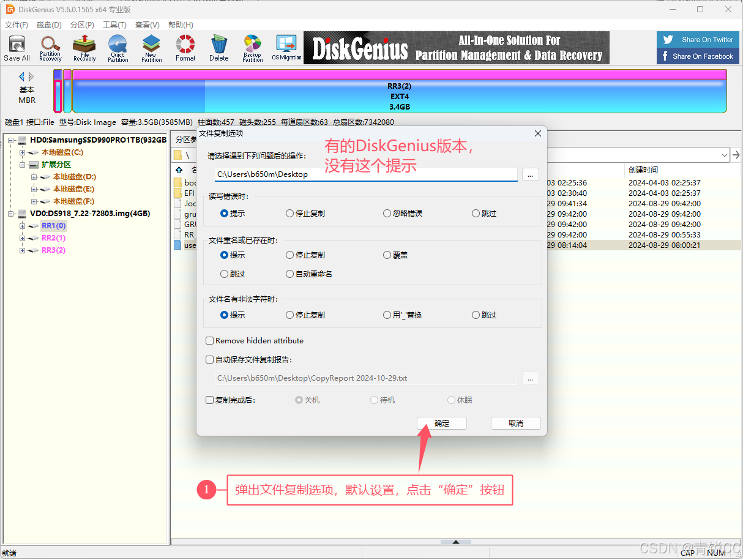This screenshot has height=560, width=743.
Task: Expand the 本地磁盘(F:) node
Action: 34,201
